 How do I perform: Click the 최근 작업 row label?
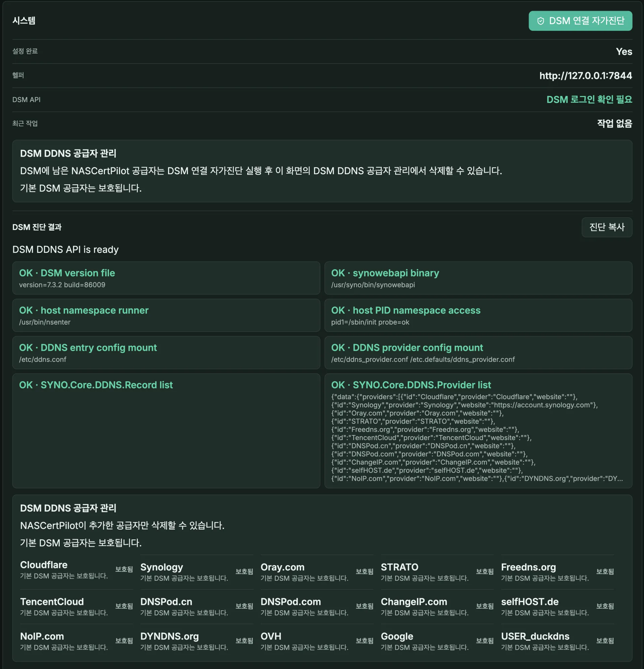(x=25, y=124)
